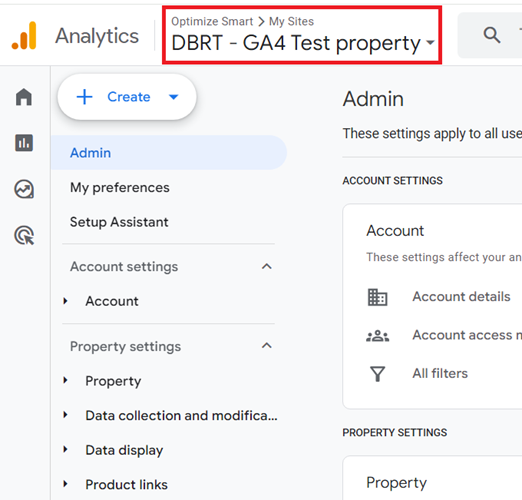The width and height of the screenshot is (522, 500).
Task: Click the Analytics product name
Action: pos(97,36)
